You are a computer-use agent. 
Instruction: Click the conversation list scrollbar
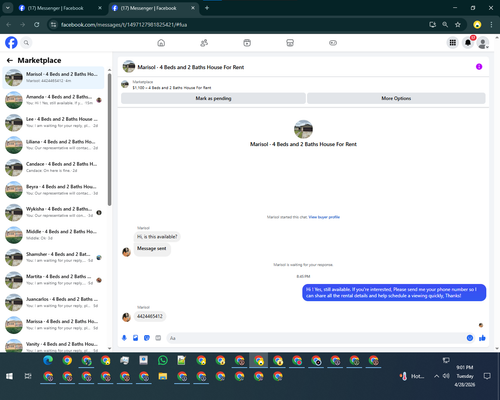109,139
